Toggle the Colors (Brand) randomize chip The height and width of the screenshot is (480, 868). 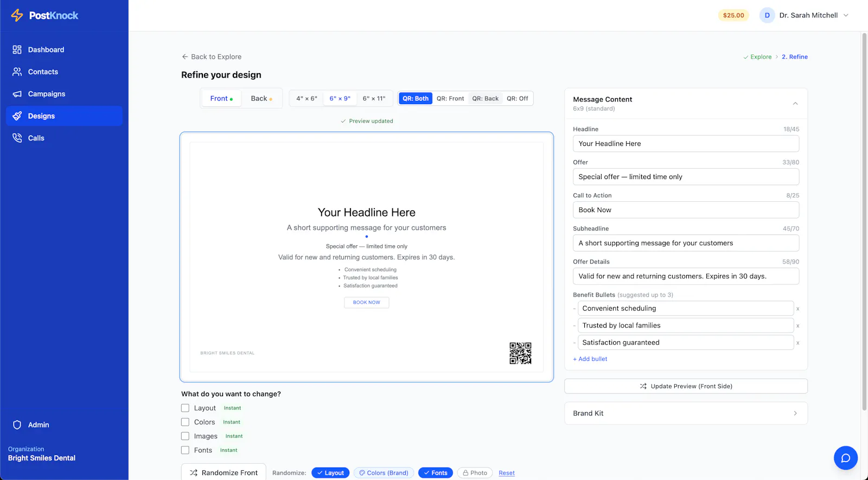tap(384, 473)
